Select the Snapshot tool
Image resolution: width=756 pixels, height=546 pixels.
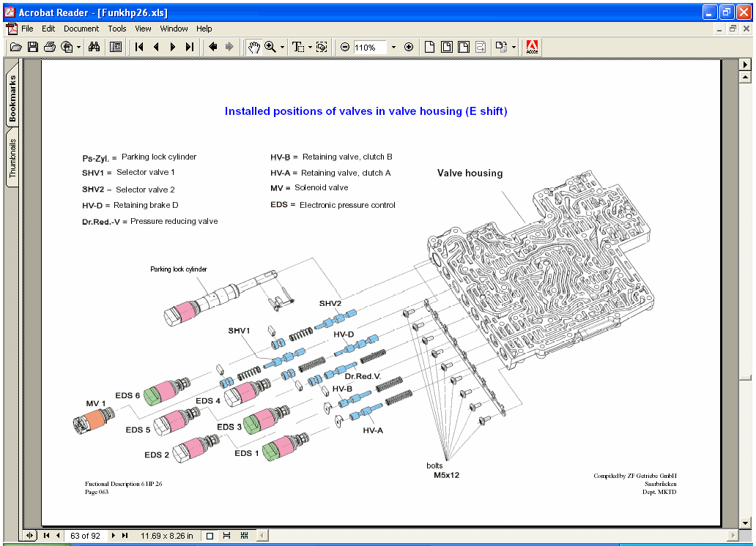(x=321, y=47)
